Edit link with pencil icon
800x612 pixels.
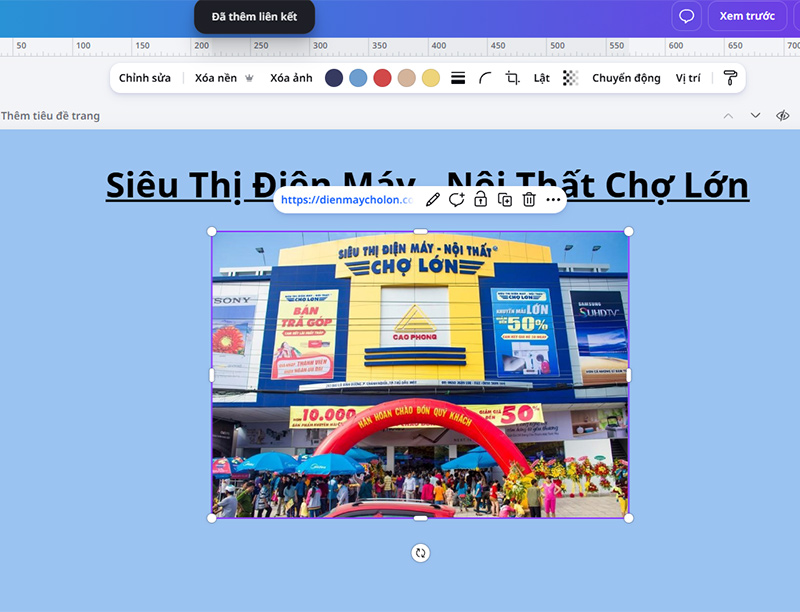(433, 200)
